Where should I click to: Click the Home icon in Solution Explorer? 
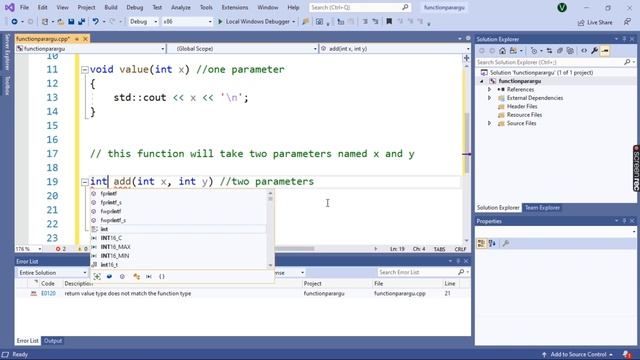pos(502,51)
